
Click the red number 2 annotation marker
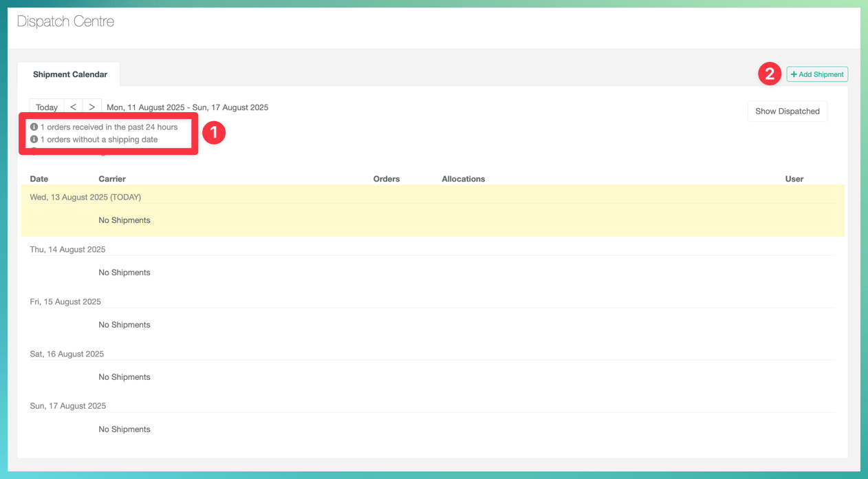(770, 74)
